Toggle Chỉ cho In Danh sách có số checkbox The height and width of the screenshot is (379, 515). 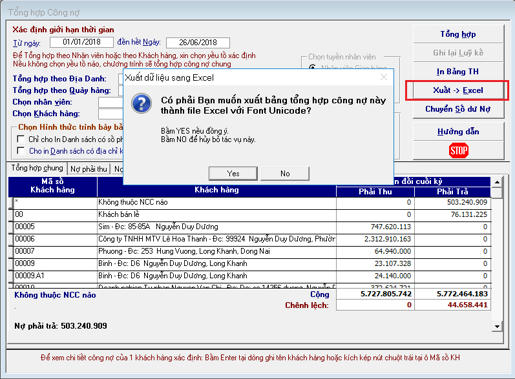pos(21,139)
